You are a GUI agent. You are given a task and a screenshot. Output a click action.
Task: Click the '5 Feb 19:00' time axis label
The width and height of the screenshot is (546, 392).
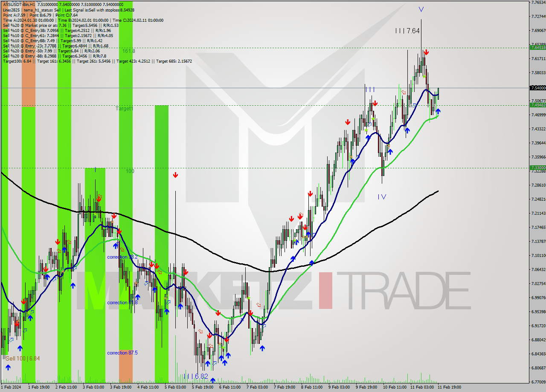point(202,387)
